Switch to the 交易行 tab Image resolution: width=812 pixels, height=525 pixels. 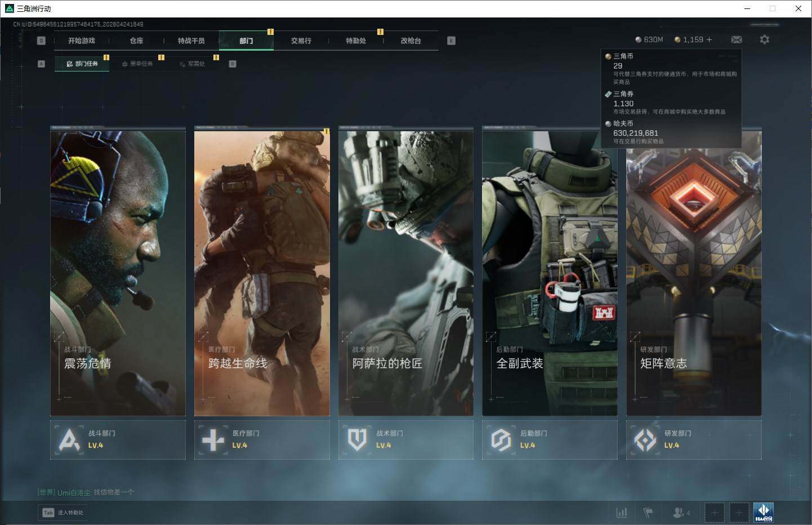pyautogui.click(x=301, y=41)
